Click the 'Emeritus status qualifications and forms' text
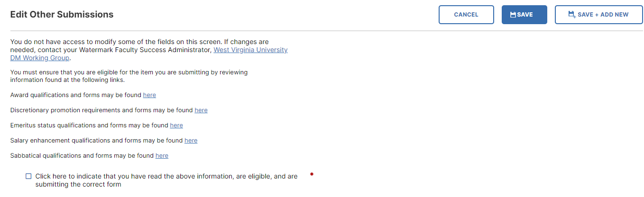Image resolution: width=644 pixels, height=197 pixels. point(89,125)
